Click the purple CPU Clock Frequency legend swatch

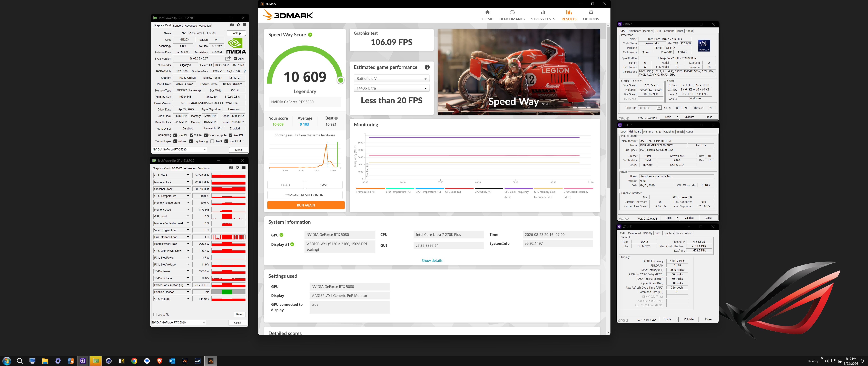pos(519,189)
